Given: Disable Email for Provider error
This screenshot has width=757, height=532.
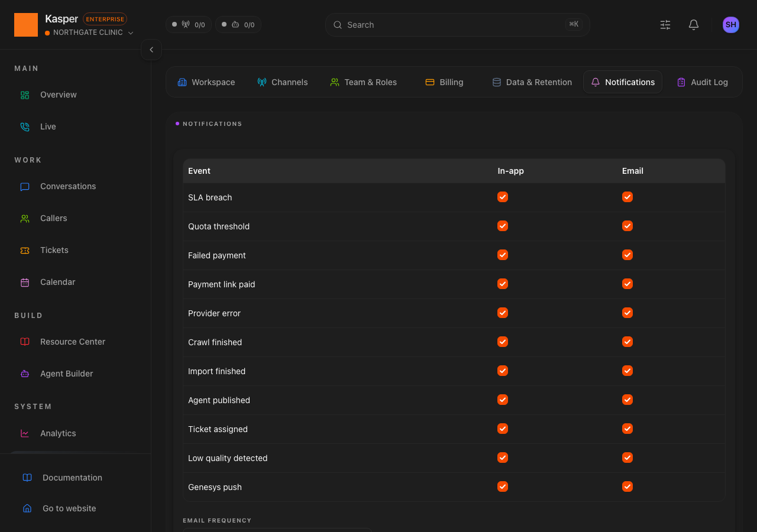Looking at the screenshot, I should coord(627,313).
